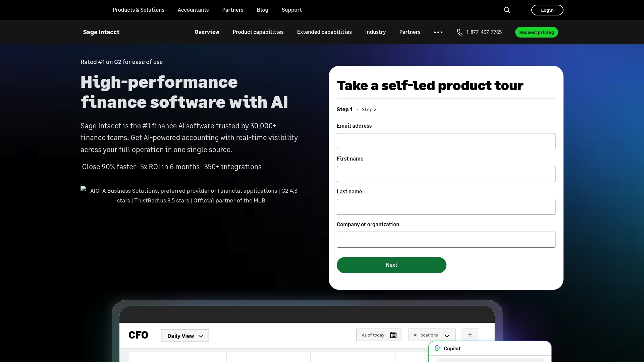644x362 pixels.
Task: Click the Request pricing button
Action: click(x=536, y=32)
